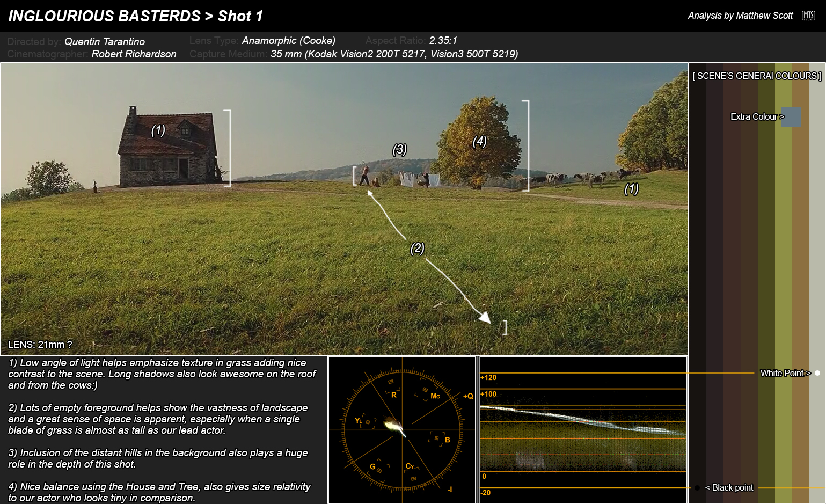Click the "LENS: 21mm ?" caption

[x=40, y=345]
